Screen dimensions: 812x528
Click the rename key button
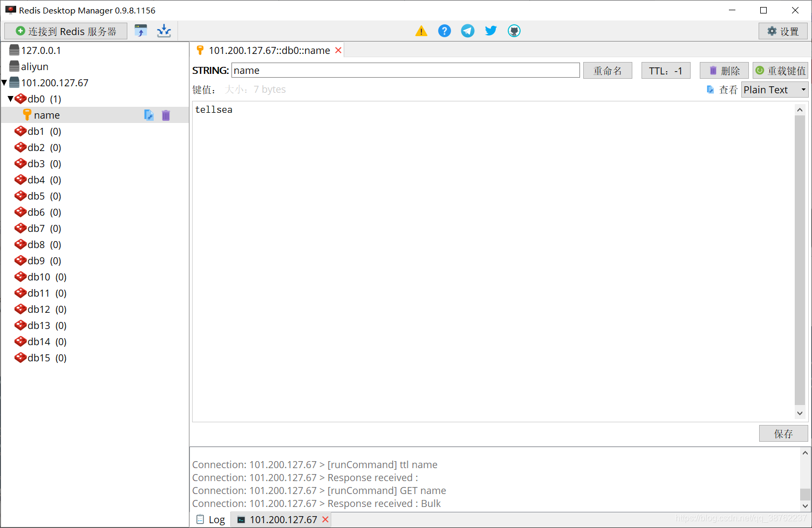pos(608,71)
